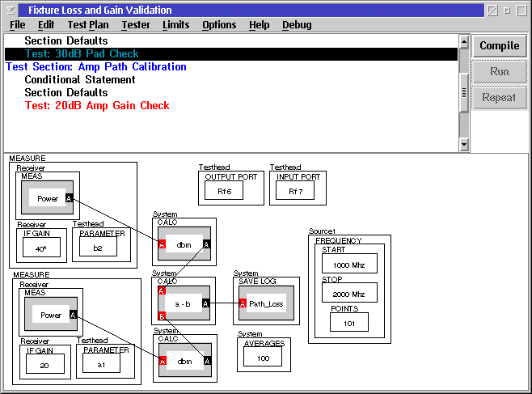Open the Edit menu

click(46, 25)
